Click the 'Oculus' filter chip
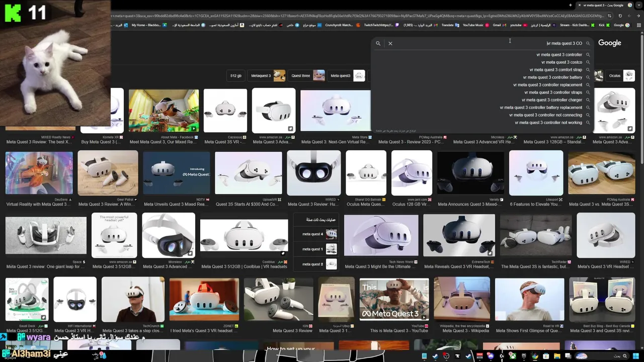This screenshot has width=644, height=362. 621,76
